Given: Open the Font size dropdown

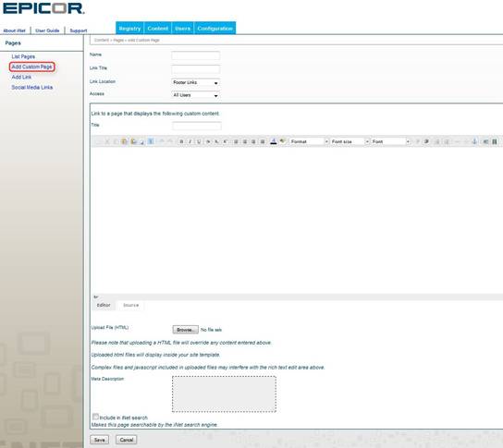Looking at the screenshot, I should tap(350, 141).
